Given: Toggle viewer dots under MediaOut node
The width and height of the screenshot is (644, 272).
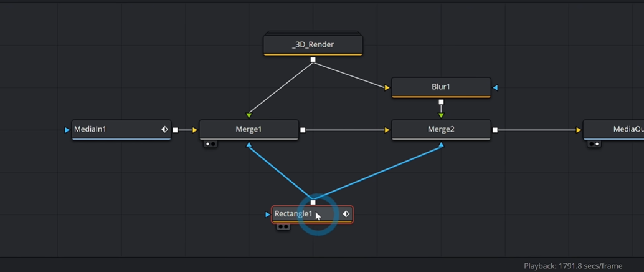Looking at the screenshot, I should (594, 144).
